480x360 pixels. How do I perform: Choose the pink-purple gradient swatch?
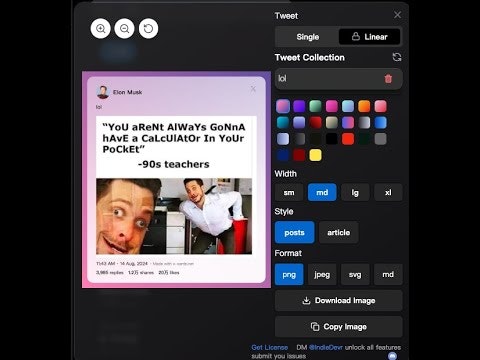pyautogui.click(x=283, y=106)
